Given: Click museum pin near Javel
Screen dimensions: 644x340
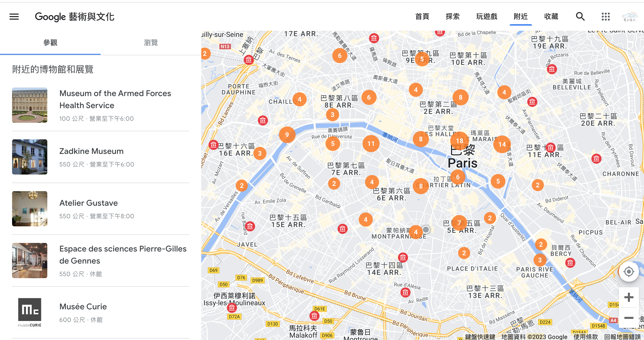Looking at the screenshot, I should click(x=250, y=226).
